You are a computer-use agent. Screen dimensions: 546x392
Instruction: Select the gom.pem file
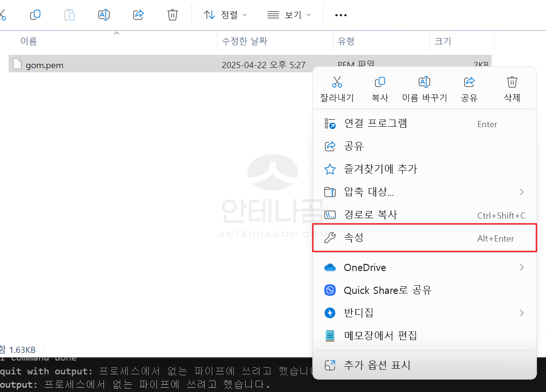[x=250, y=64]
